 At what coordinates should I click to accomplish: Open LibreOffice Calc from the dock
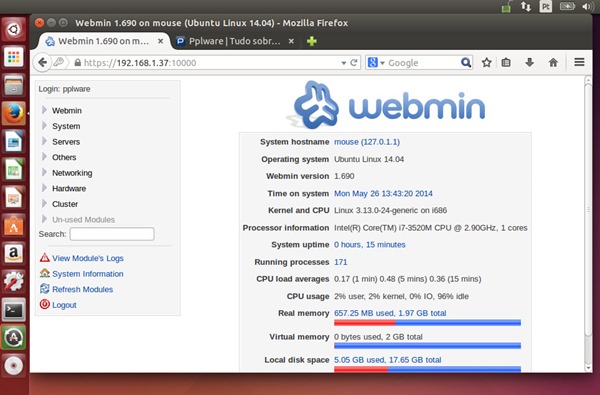14,170
